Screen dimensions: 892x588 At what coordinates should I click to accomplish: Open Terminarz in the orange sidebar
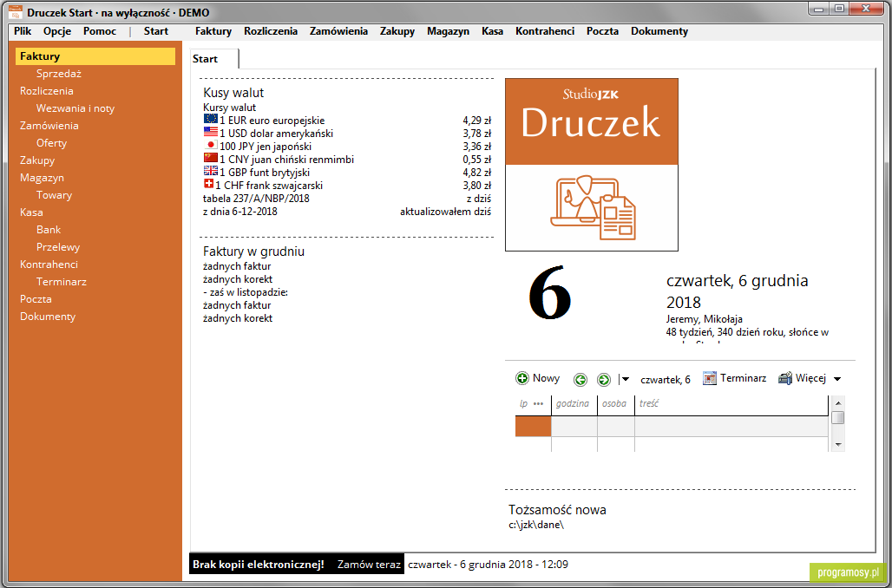(62, 282)
